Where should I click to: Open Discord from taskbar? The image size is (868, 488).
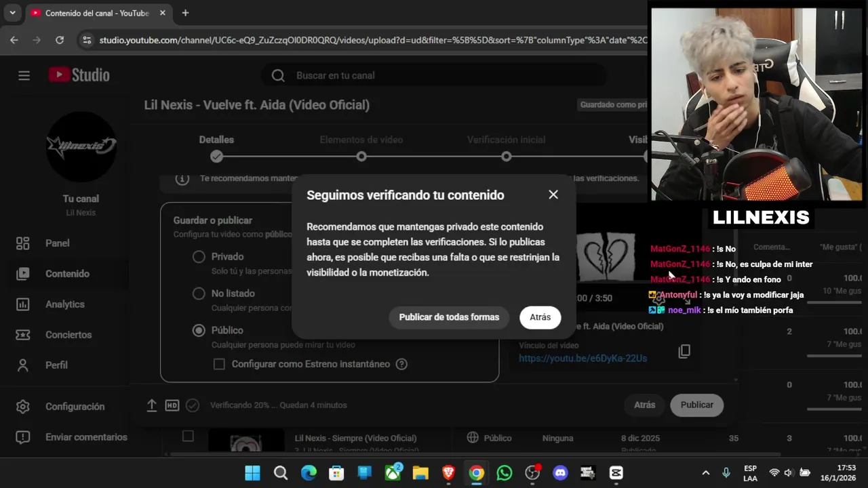point(560,472)
